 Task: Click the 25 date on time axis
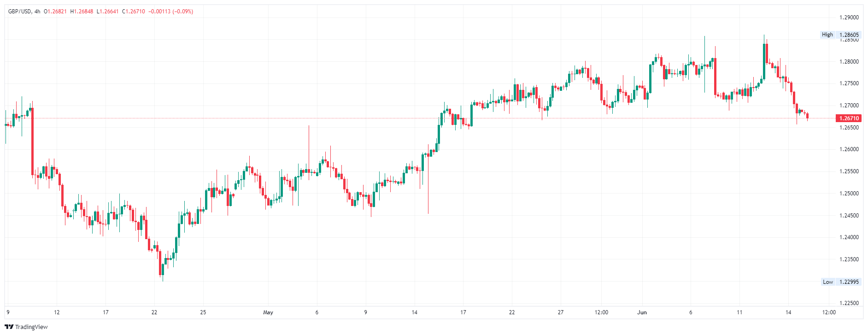(x=203, y=312)
